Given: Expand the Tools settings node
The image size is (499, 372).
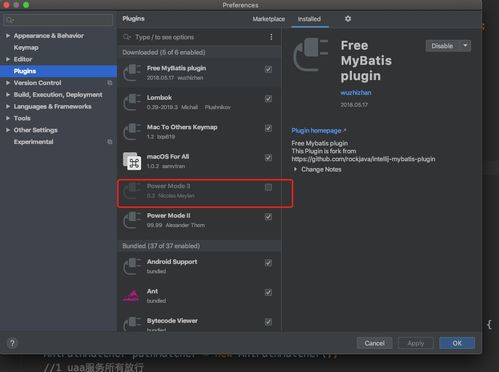Looking at the screenshot, I should [x=8, y=118].
